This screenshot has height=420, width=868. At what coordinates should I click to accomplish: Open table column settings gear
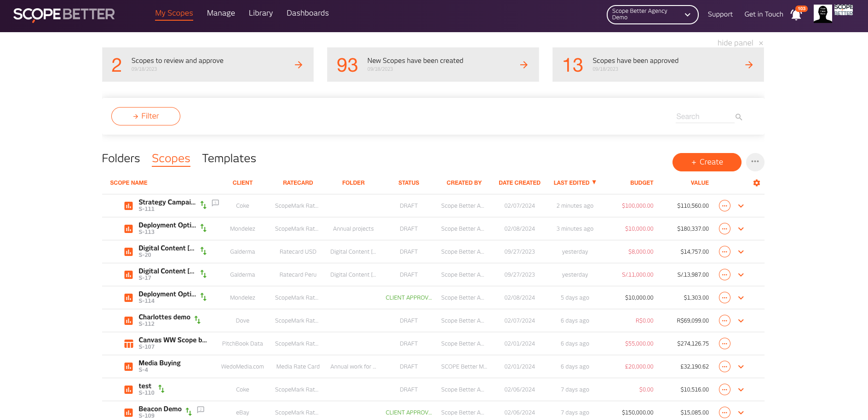[757, 183]
